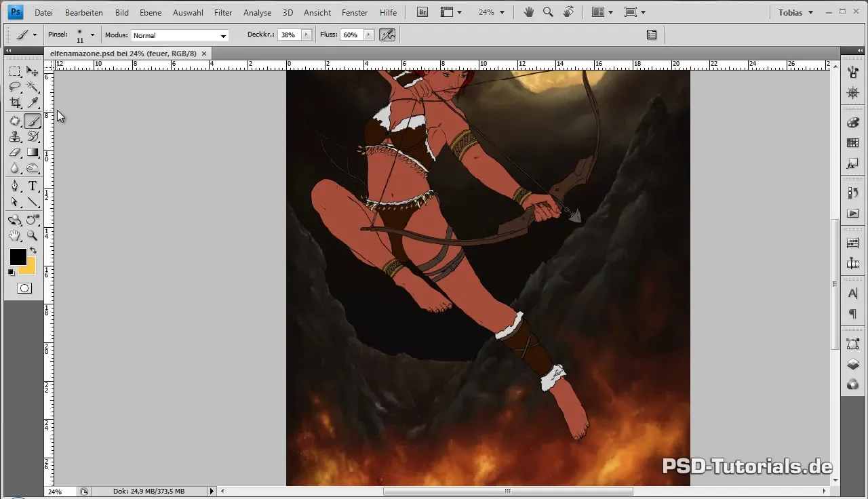The height and width of the screenshot is (499, 868).
Task: Open the Hilfe menu
Action: pyautogui.click(x=389, y=13)
